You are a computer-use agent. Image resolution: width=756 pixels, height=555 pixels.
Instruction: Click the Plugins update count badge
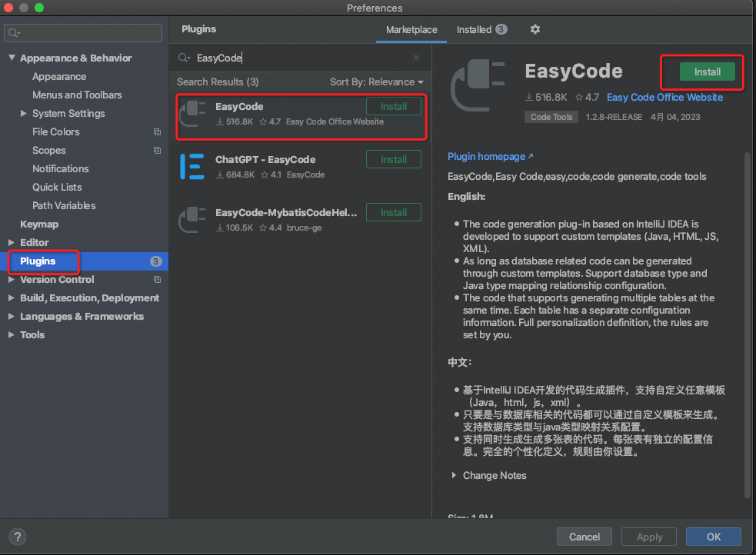point(155,261)
